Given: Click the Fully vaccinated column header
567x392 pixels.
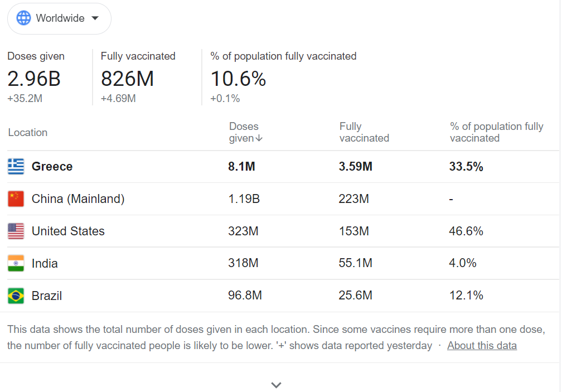Looking at the screenshot, I should [x=364, y=132].
